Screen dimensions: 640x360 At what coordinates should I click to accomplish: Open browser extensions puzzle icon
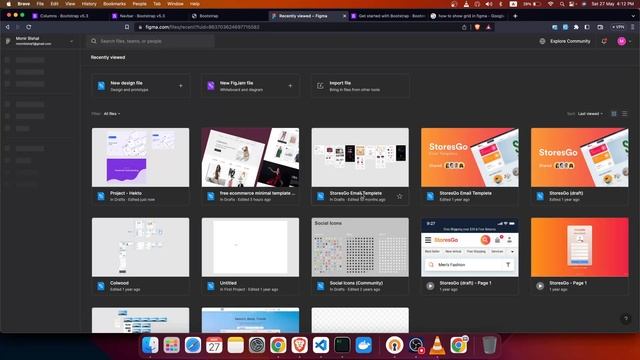(x=576, y=27)
